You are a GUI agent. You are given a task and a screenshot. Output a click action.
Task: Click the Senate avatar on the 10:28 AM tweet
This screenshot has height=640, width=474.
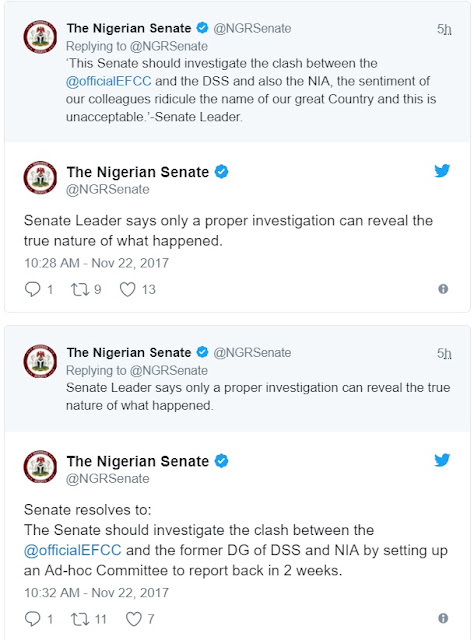[x=40, y=178]
